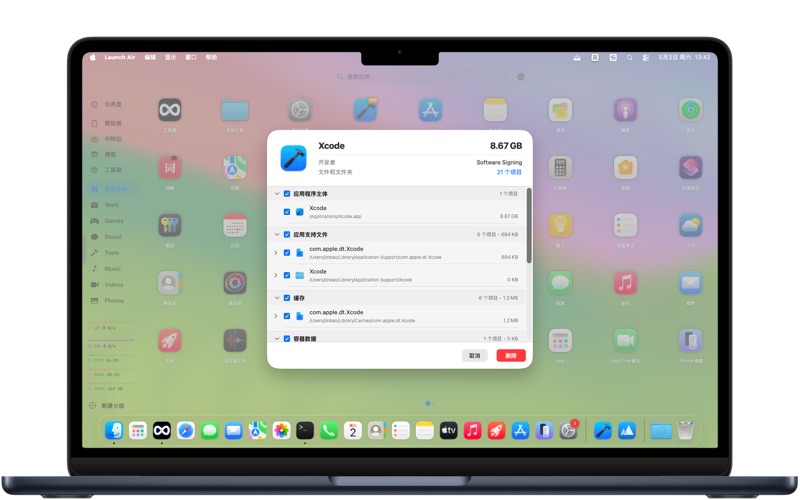Viewport: 800px width, 500px height.
Task: Collapse the 应用程序主体 section
Action: click(277, 194)
